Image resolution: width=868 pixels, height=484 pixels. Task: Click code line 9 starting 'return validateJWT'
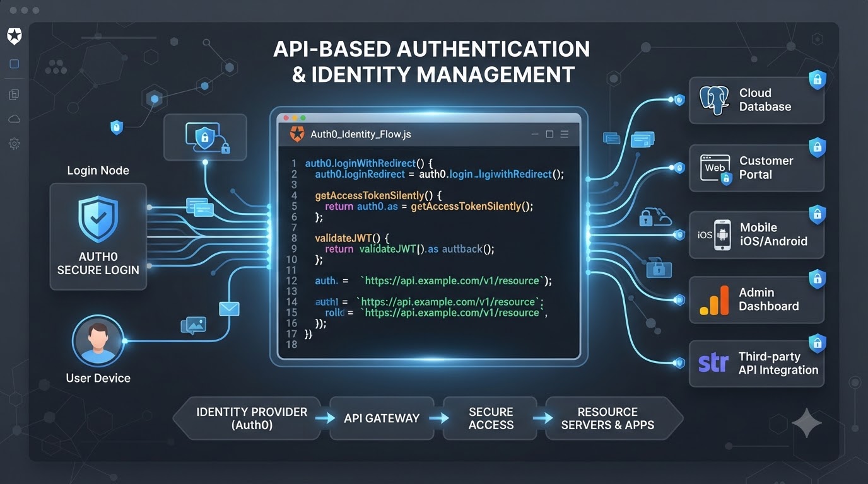pyautogui.click(x=409, y=249)
